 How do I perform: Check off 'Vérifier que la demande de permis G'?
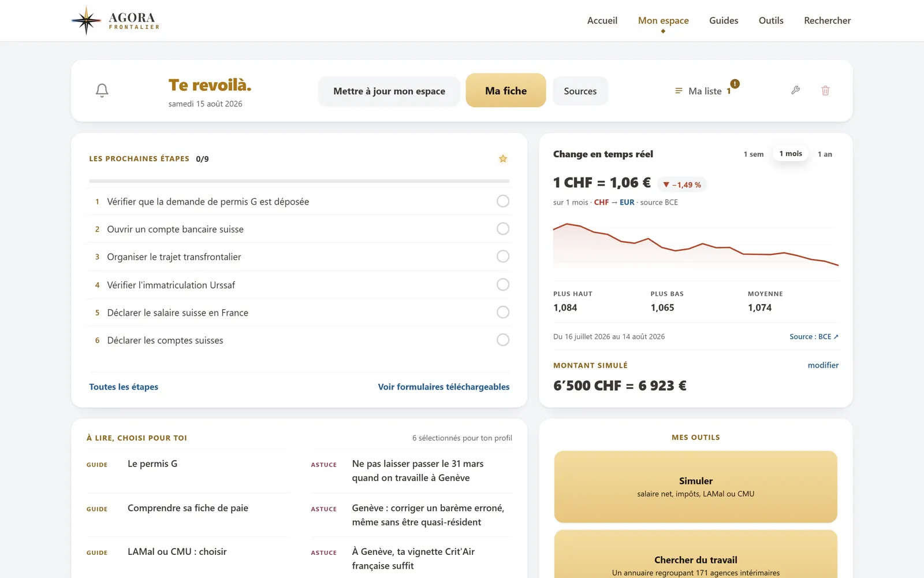point(503,201)
